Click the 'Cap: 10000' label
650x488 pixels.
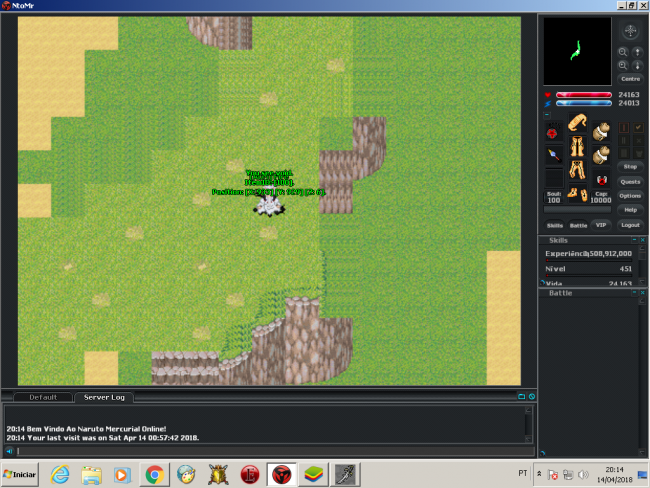[601, 197]
